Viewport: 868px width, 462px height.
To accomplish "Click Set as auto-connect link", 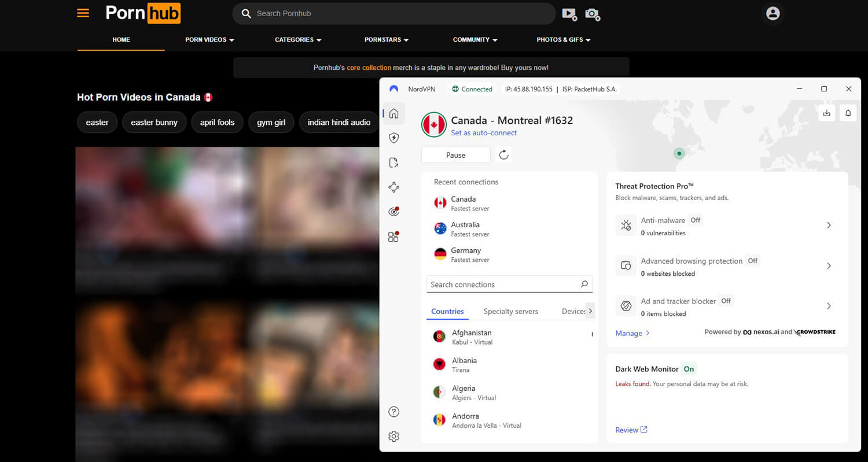I will pos(484,133).
